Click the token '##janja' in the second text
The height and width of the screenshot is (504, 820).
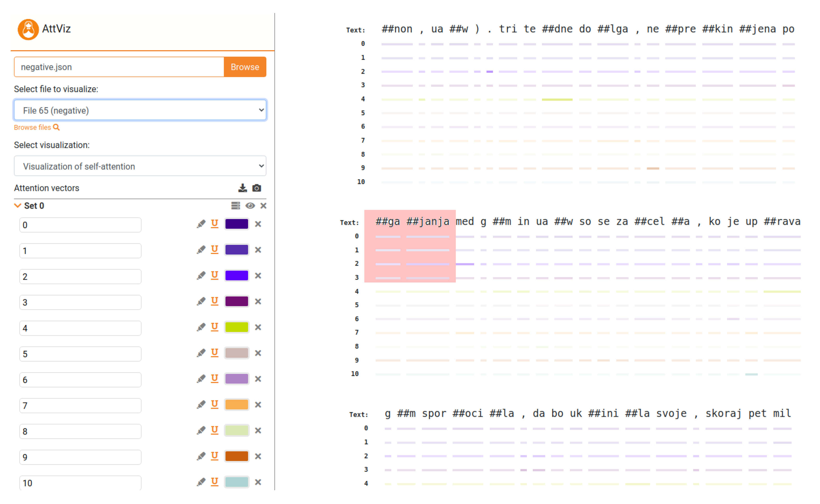coord(428,221)
